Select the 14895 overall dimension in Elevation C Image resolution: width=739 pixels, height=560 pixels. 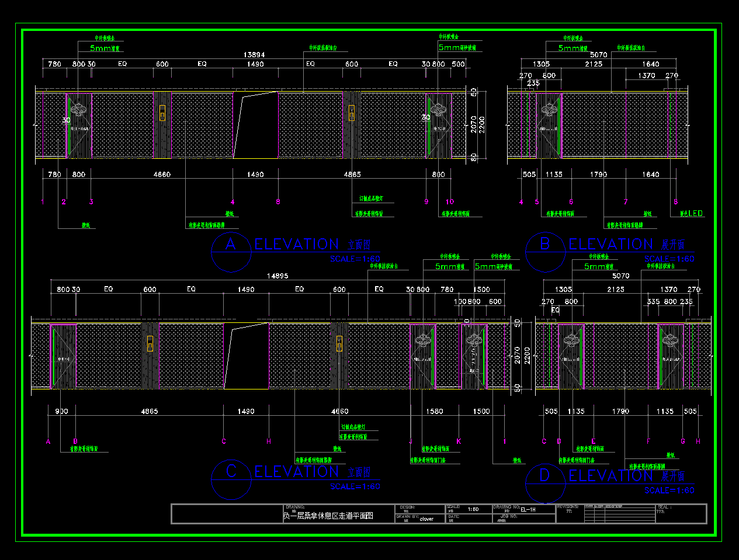point(277,276)
